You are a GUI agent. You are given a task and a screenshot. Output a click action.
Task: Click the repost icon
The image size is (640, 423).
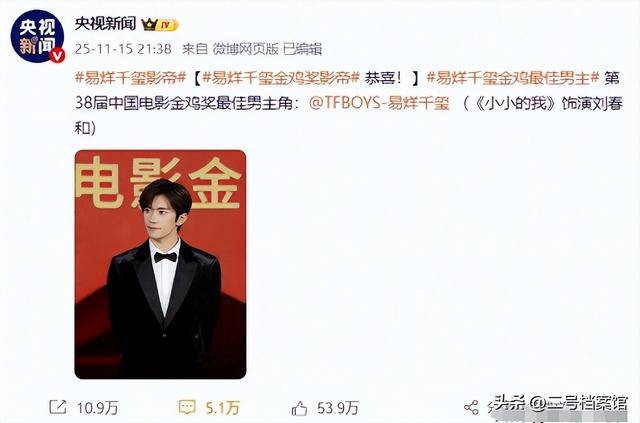tap(58, 407)
